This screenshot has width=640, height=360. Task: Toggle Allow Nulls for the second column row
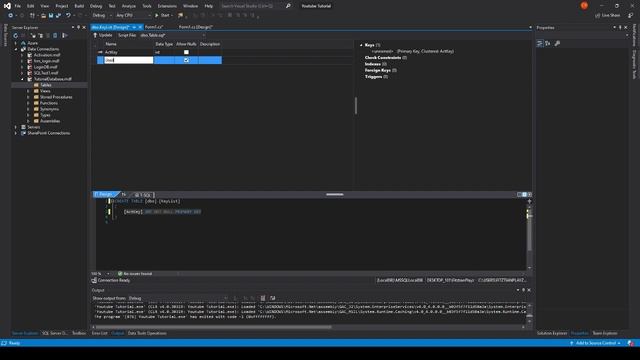(186, 60)
